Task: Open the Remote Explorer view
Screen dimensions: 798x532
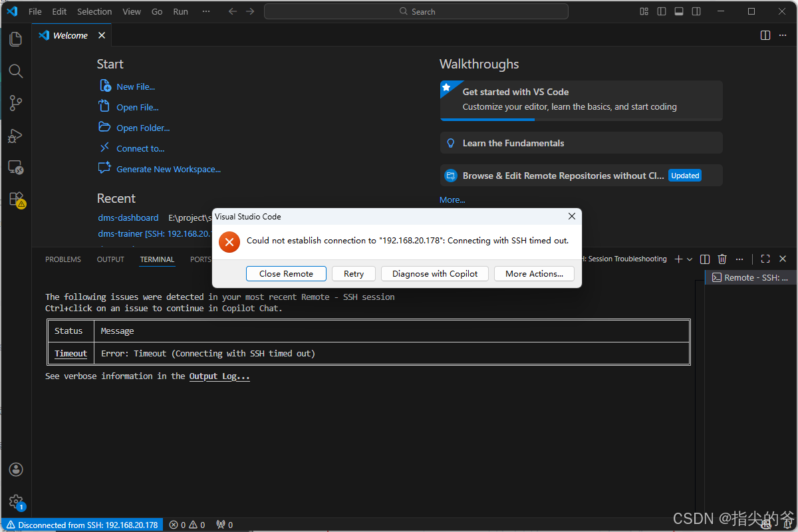Action: 16,168
